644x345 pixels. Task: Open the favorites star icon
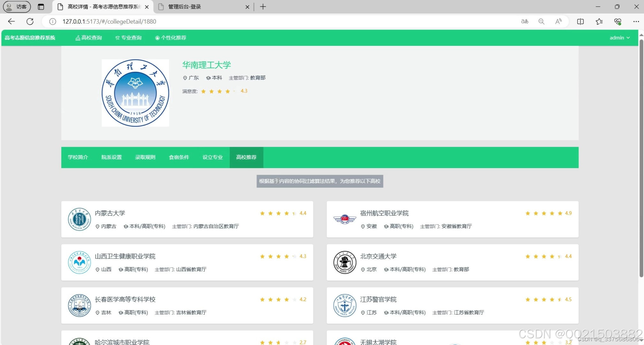pyautogui.click(x=599, y=21)
